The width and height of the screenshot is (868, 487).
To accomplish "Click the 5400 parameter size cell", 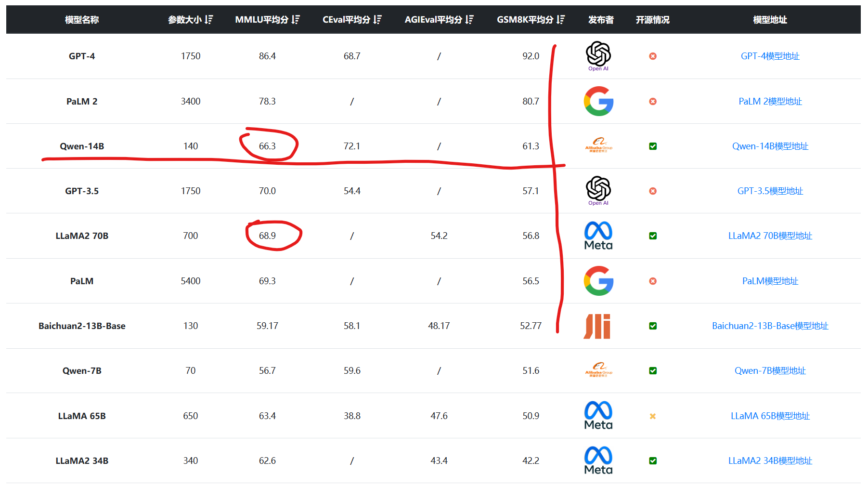I will 191,281.
